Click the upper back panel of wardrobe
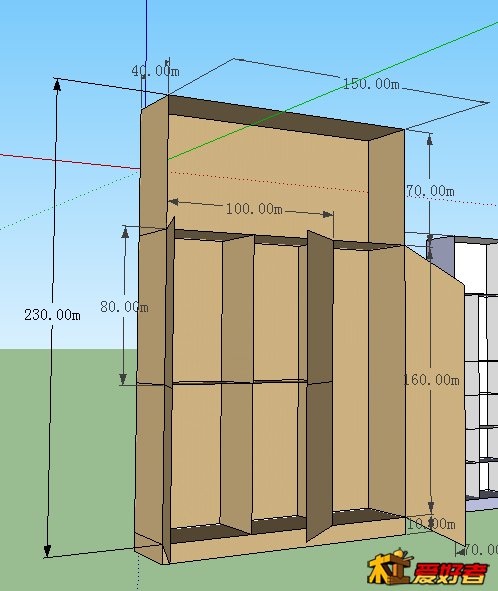 coord(268,177)
